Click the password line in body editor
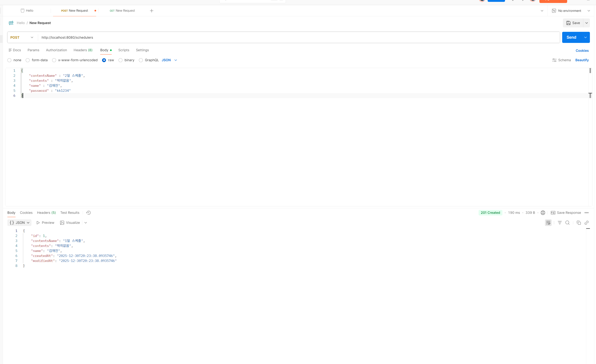 point(50,90)
